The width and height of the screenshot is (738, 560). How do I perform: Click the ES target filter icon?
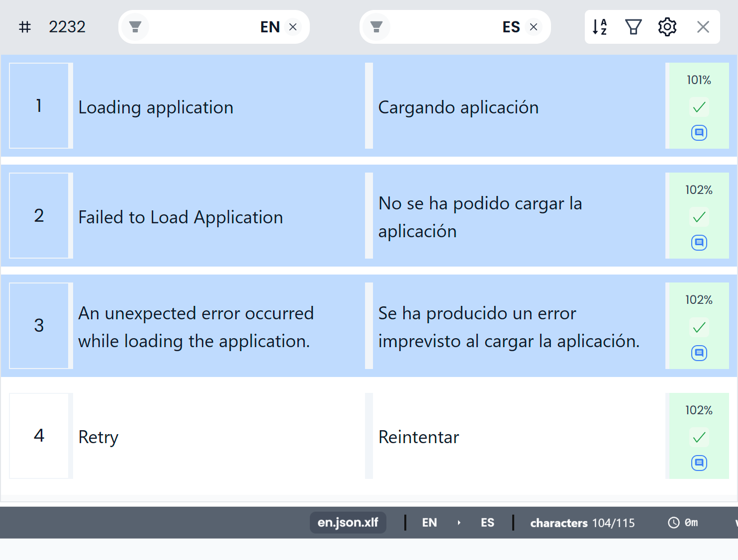click(x=376, y=27)
